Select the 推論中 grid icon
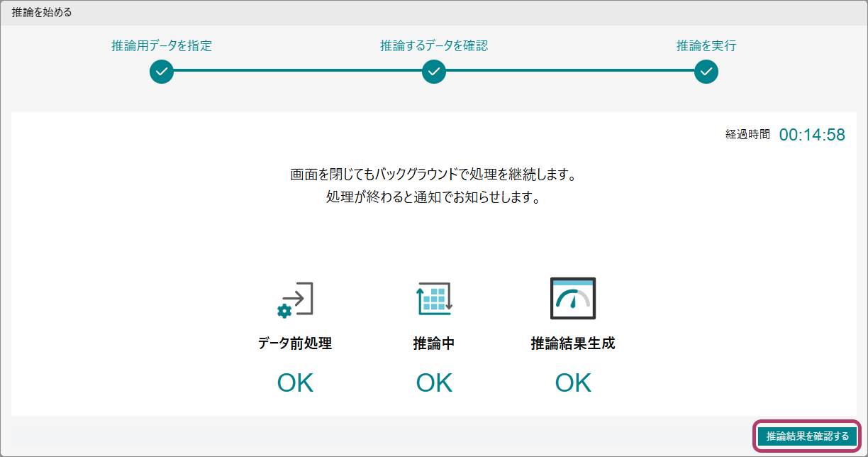 coord(434,299)
